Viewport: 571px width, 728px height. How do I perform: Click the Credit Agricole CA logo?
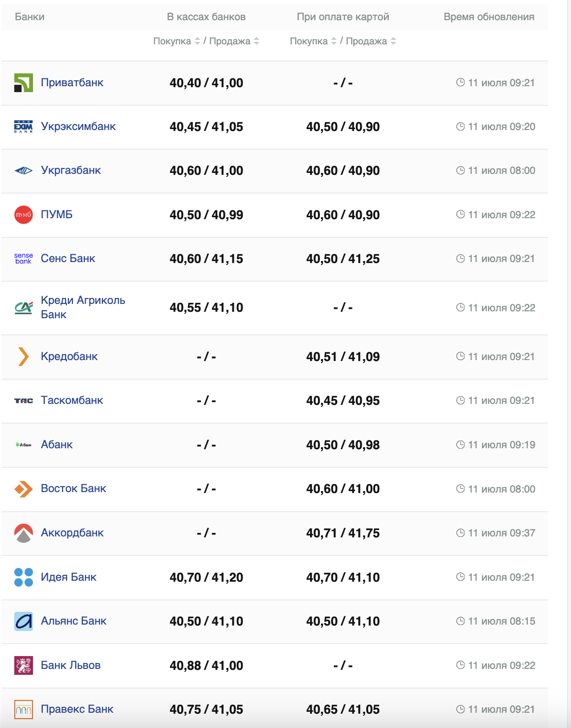point(24,308)
